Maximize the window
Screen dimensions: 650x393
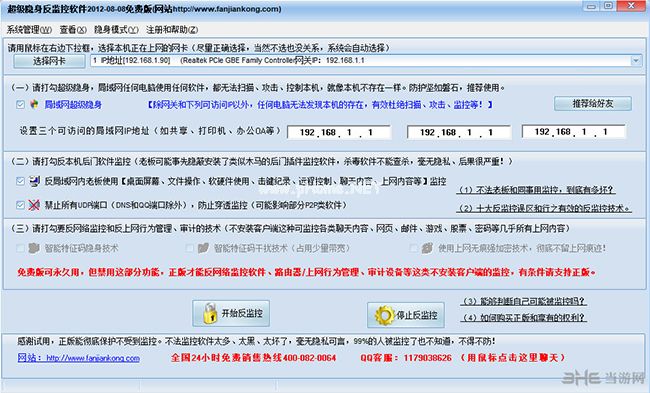(x=608, y=6)
